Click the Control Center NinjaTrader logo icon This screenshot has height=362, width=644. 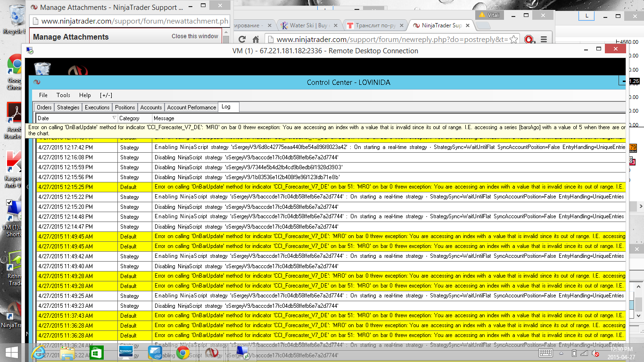37,82
